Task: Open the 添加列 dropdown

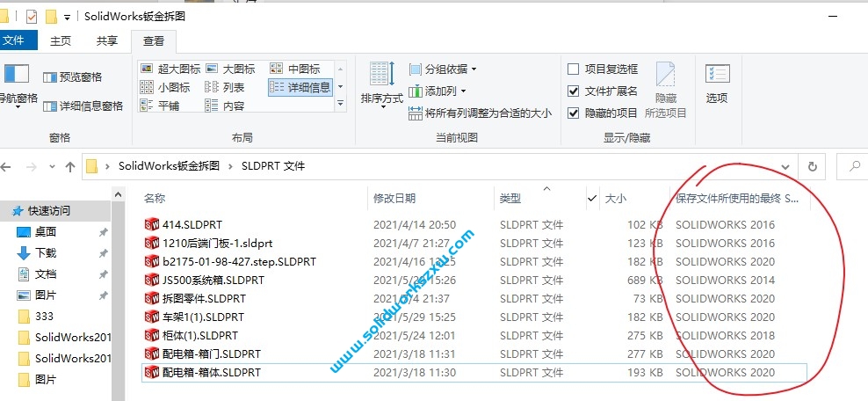Action: pyautogui.click(x=438, y=91)
